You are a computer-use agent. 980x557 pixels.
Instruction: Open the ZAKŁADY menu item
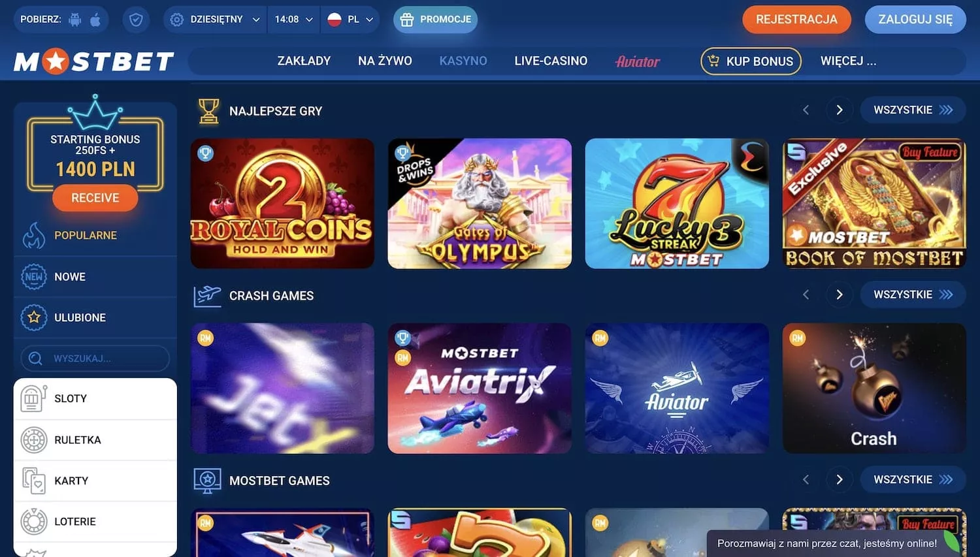tap(304, 61)
